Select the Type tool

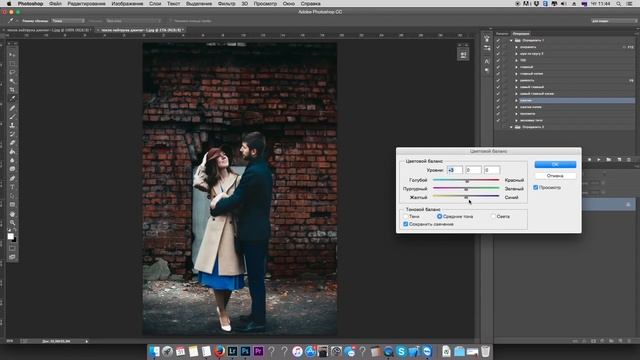(12, 187)
